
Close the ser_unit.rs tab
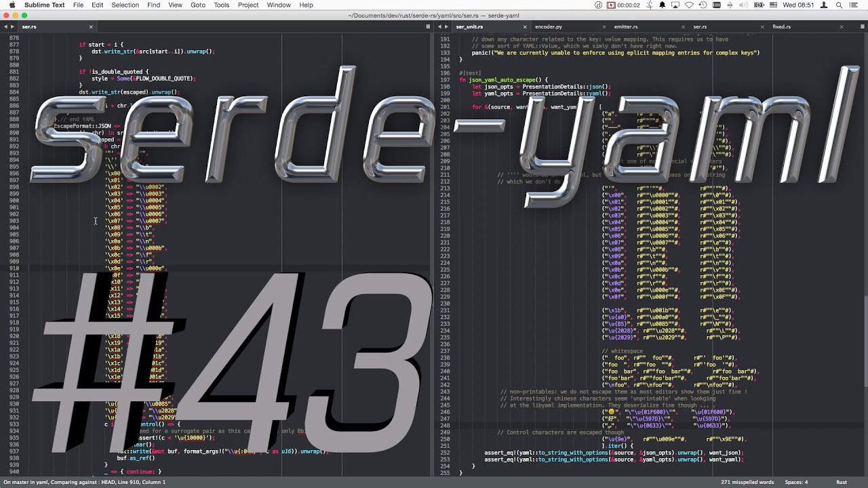(x=525, y=26)
